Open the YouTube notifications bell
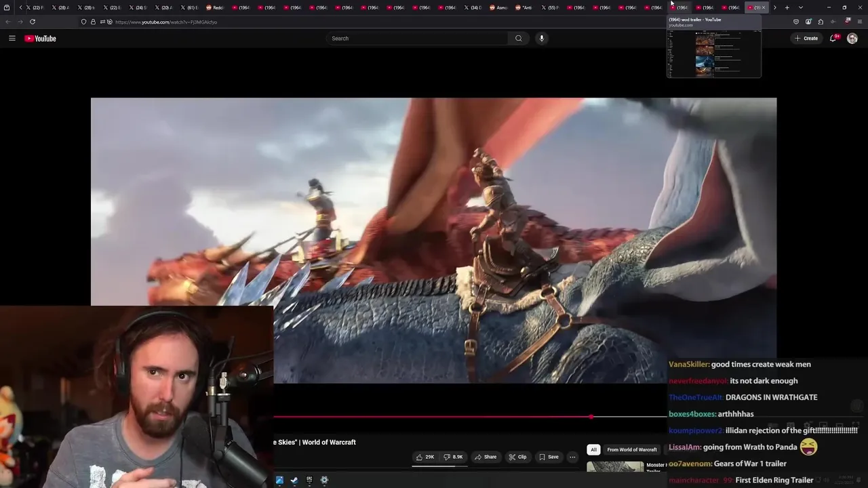This screenshot has width=868, height=488. 833,38
